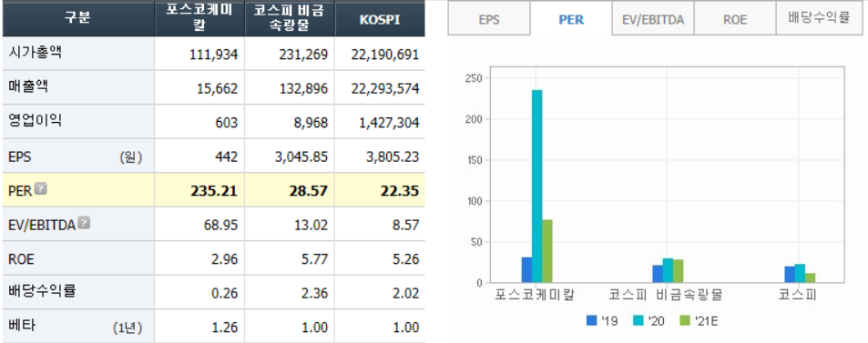868x343 pixels.
Task: Click the KOSPI column header
Action: [380, 20]
